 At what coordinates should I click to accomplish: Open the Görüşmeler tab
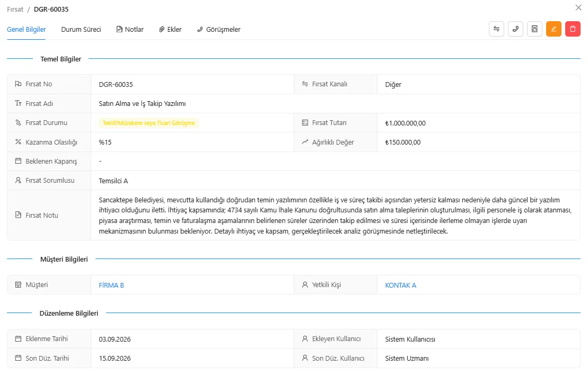point(219,29)
